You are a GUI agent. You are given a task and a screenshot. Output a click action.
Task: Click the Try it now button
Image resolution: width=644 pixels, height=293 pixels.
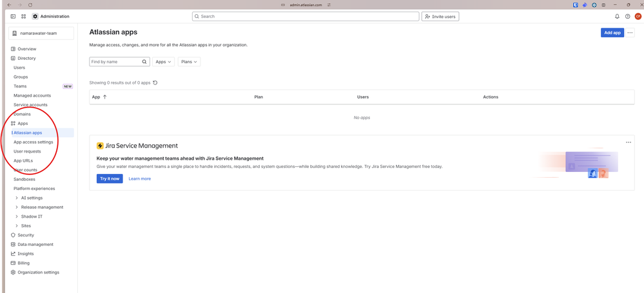[110, 178]
